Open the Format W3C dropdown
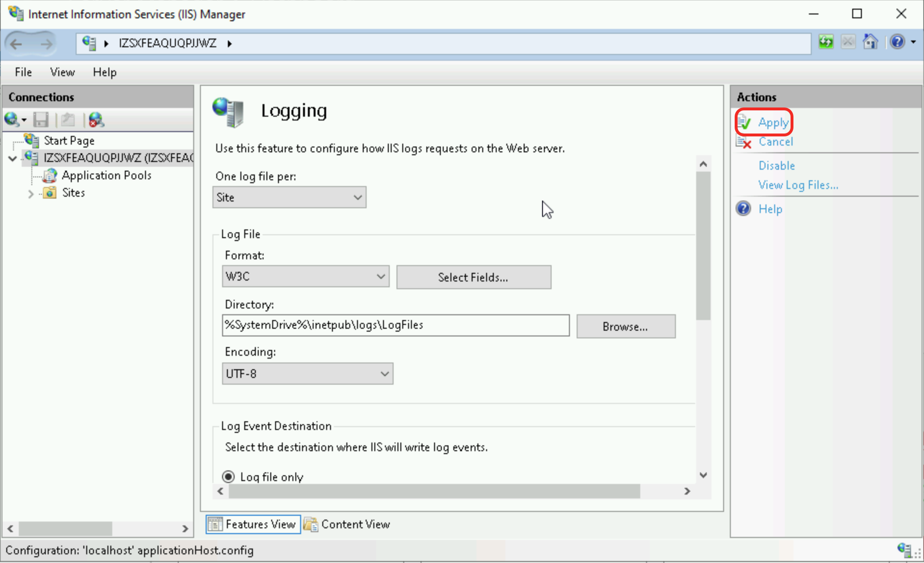Viewport: 924px width, 563px height. point(306,277)
